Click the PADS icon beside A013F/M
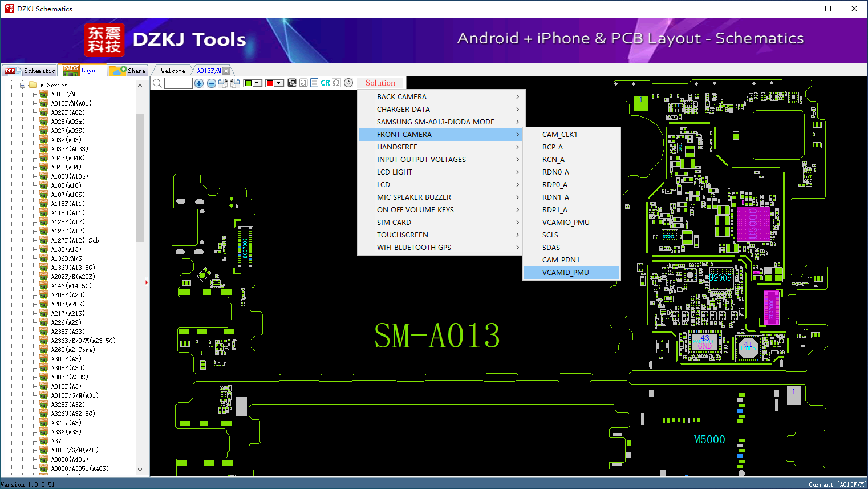The image size is (868, 489). click(x=44, y=94)
